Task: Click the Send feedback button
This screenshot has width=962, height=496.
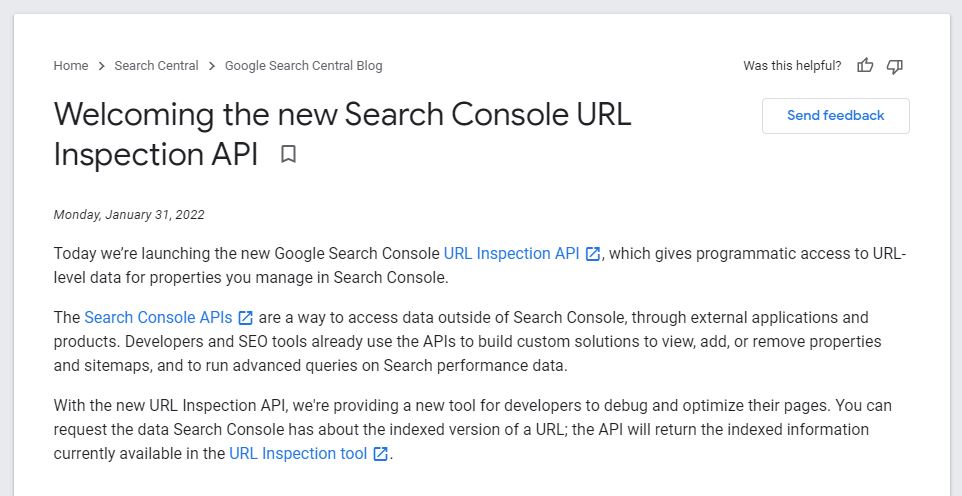Action: point(836,115)
